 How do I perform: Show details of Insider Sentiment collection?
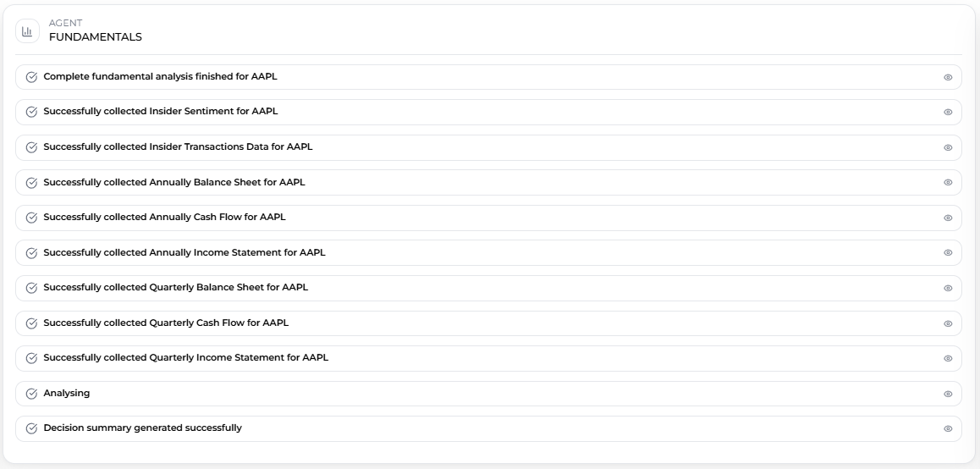pos(948,112)
